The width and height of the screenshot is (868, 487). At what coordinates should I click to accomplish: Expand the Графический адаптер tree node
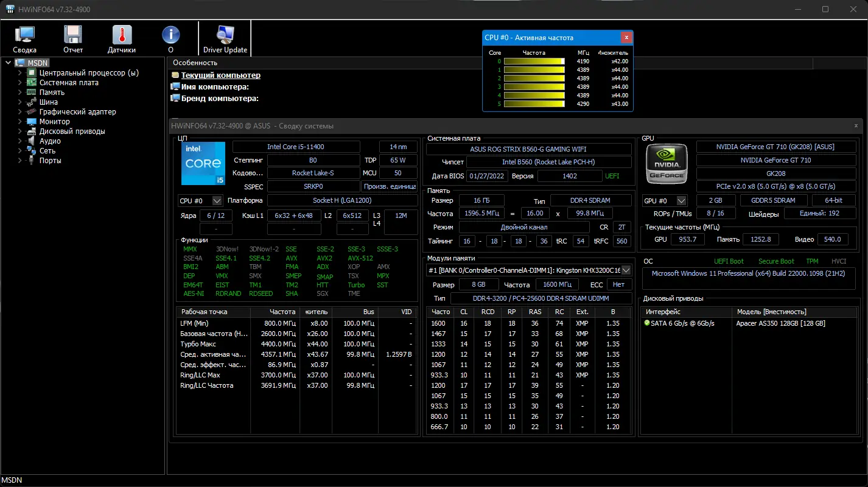tap(19, 111)
